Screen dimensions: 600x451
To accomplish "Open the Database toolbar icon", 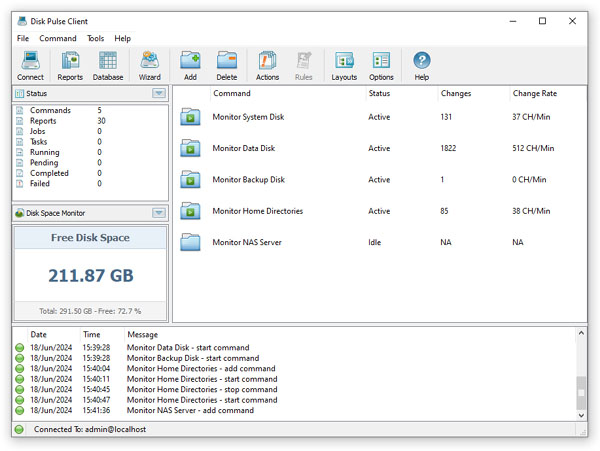I will (x=108, y=61).
